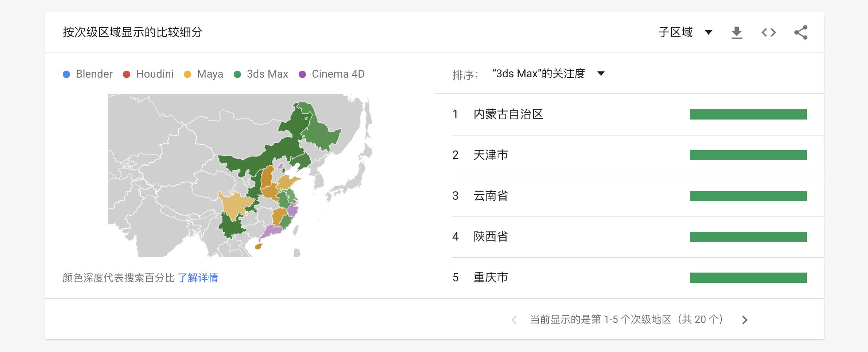This screenshot has width=868, height=352.
Task: Click the Houdini legend label
Action: click(155, 74)
